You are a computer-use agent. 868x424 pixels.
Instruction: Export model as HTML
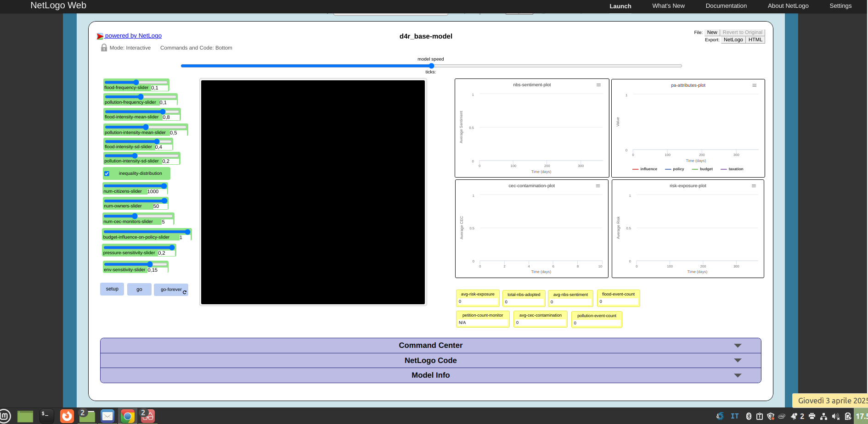(x=755, y=39)
